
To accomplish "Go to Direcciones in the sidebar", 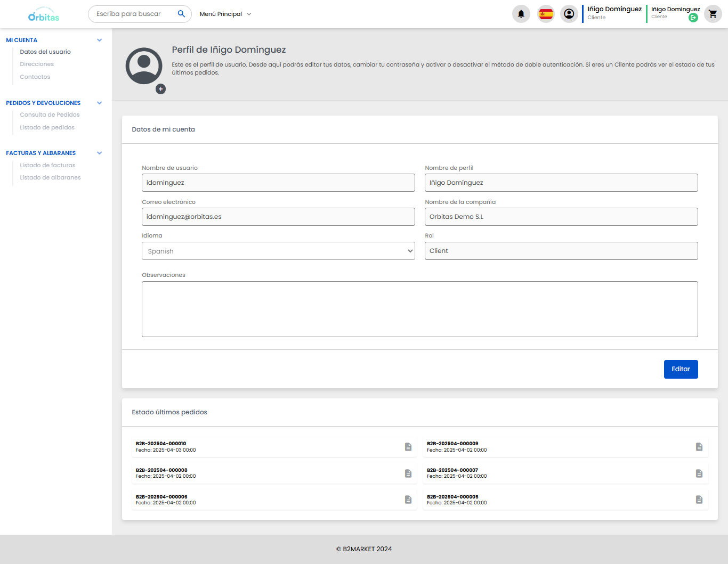I will [37, 64].
